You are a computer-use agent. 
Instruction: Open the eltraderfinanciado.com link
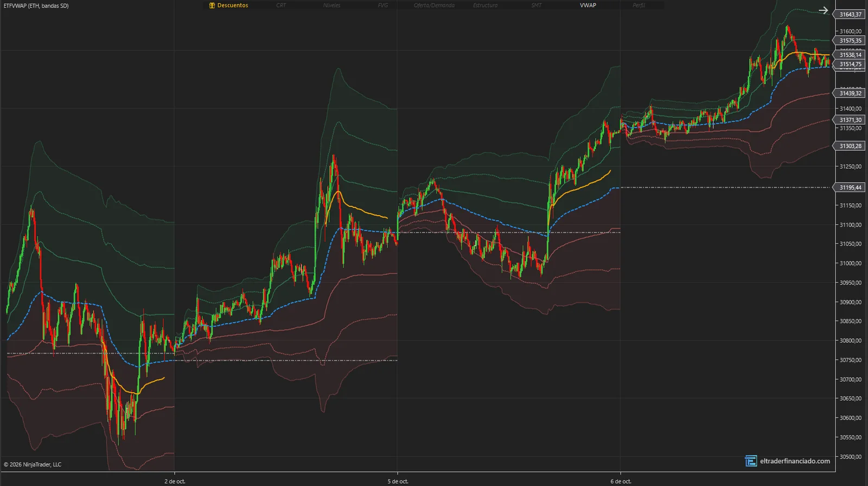tap(795, 461)
